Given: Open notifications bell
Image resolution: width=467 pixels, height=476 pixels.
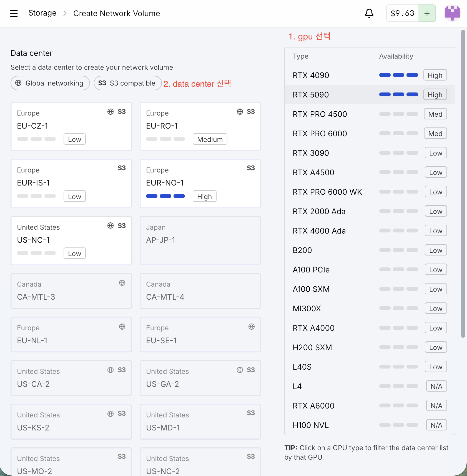Looking at the screenshot, I should point(369,13).
